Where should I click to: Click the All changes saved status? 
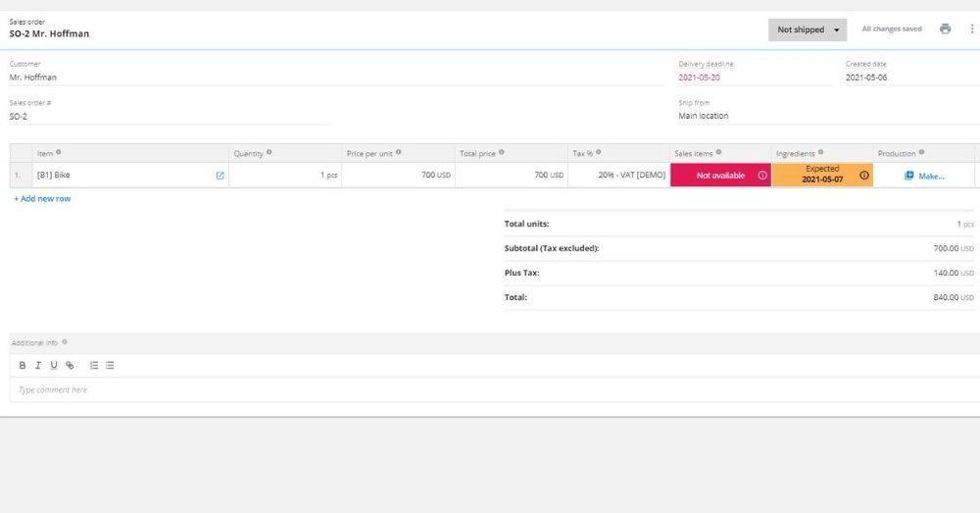(x=892, y=28)
